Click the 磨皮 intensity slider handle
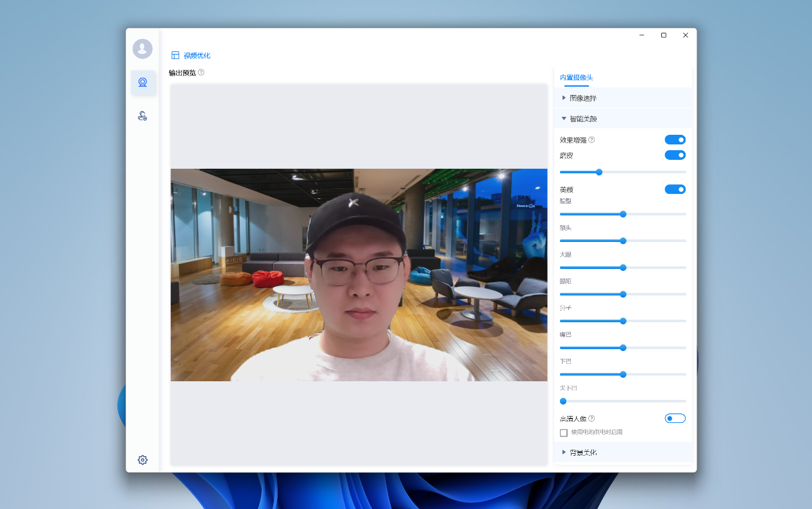This screenshot has width=812, height=509. tap(599, 172)
